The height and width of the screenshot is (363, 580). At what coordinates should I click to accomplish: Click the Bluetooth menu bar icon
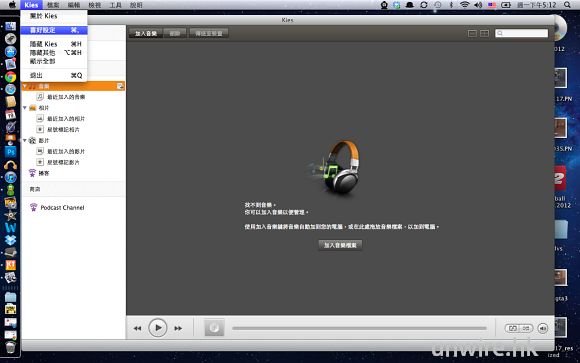tap(451, 5)
